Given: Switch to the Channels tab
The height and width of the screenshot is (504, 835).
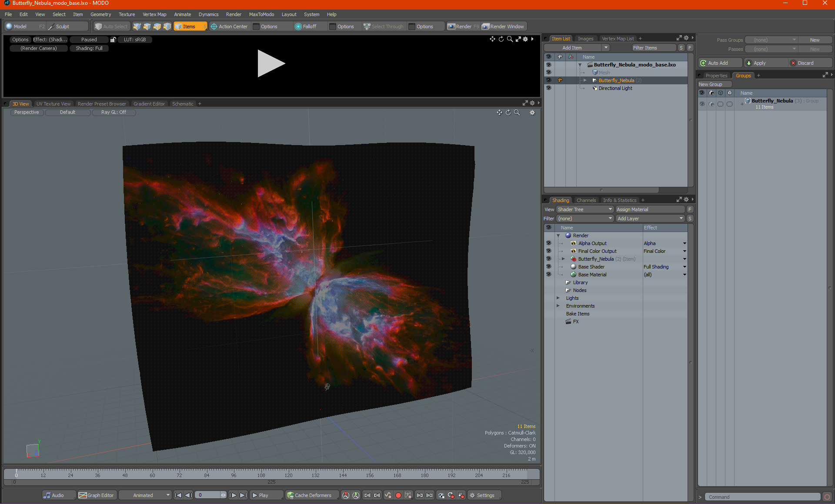Looking at the screenshot, I should click(586, 200).
